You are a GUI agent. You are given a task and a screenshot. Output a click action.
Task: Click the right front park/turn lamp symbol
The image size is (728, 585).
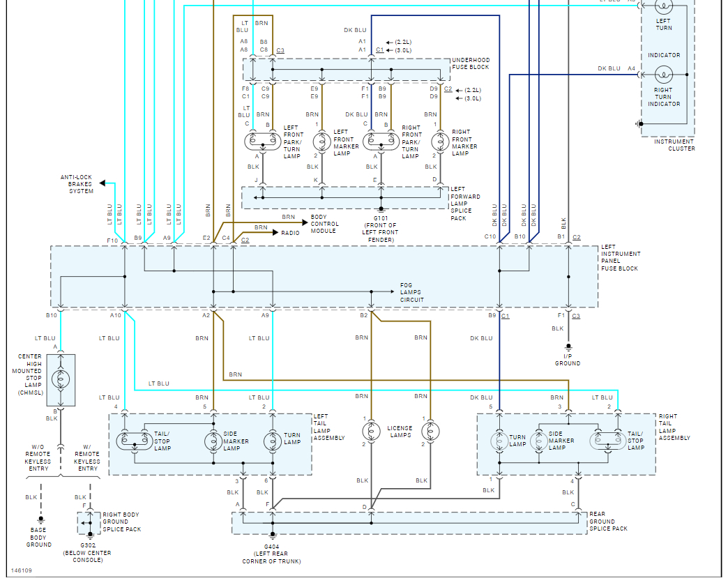pyautogui.click(x=381, y=141)
